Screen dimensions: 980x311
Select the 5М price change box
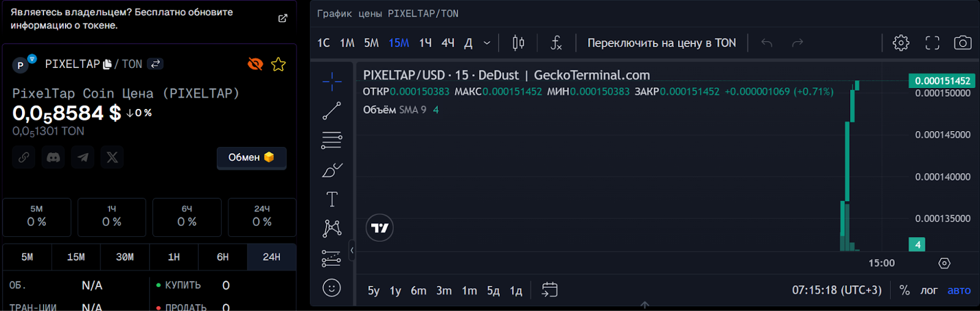coord(37,217)
